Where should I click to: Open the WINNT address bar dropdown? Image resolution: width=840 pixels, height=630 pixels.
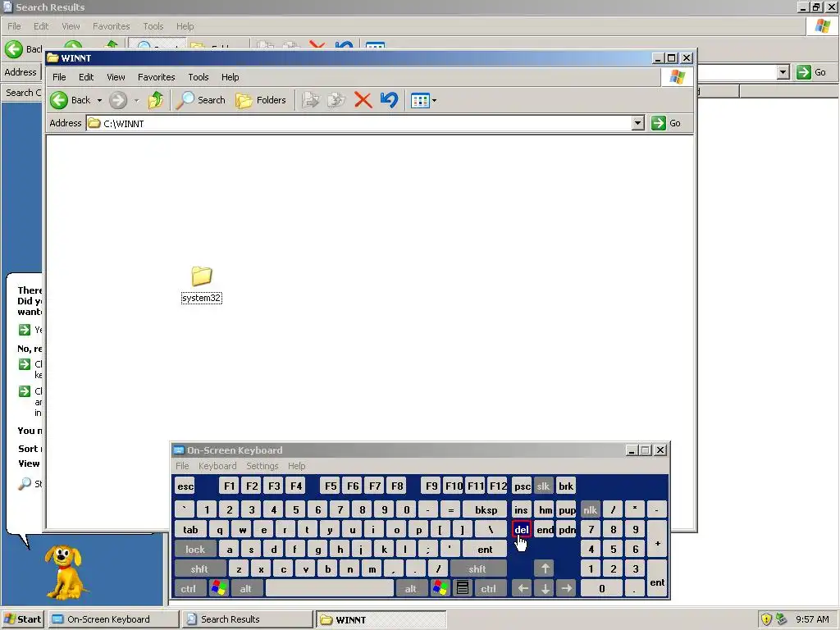637,123
